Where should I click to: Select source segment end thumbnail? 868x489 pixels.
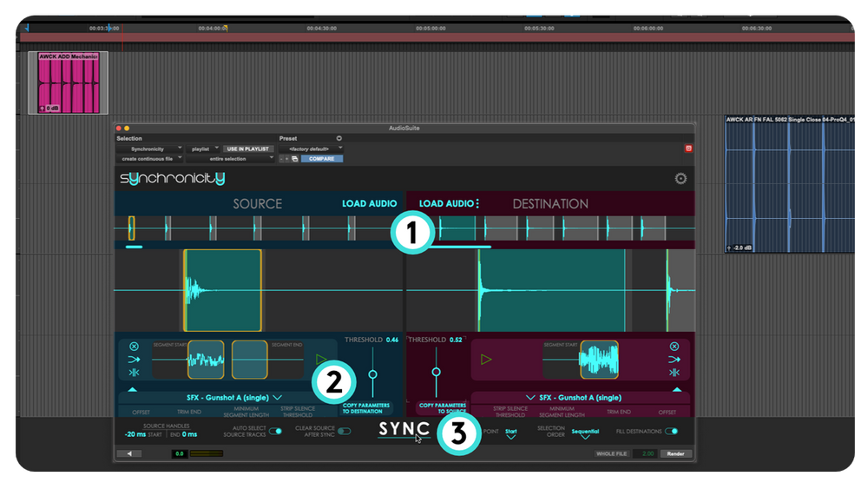[x=250, y=360]
